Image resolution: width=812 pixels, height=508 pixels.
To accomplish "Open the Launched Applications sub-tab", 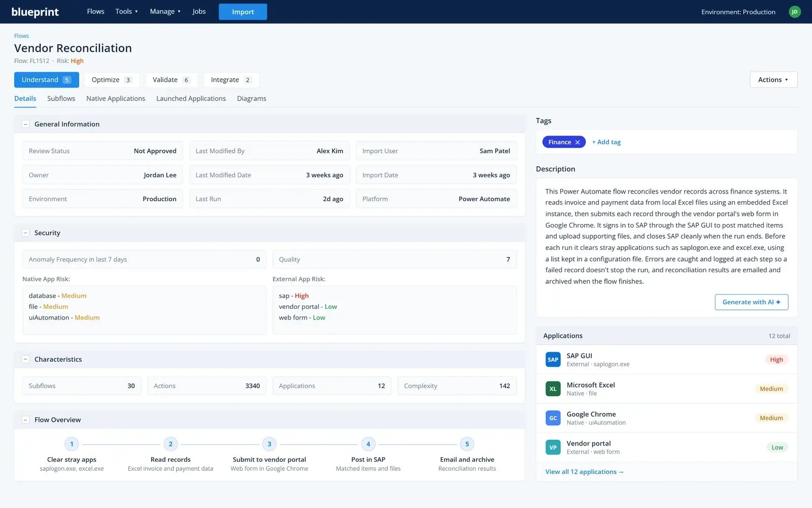I will click(191, 99).
